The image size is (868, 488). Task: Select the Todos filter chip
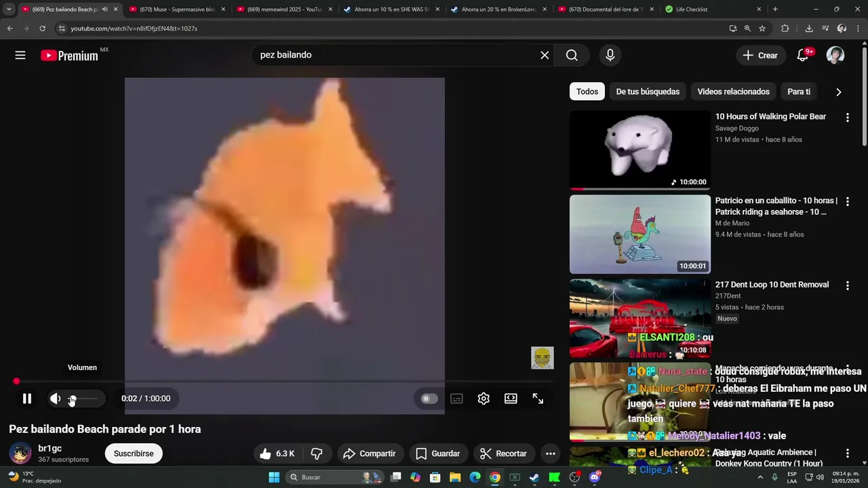pos(587,91)
